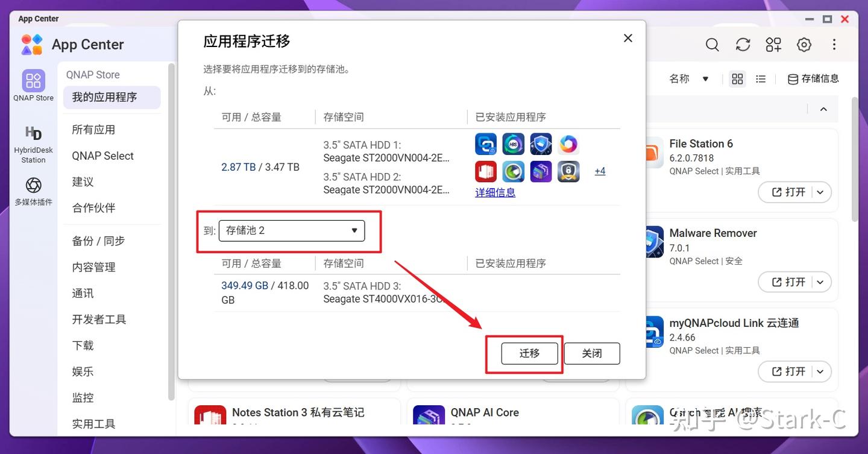Expand the arrow beside File Station 6 打开
The height and width of the screenshot is (454, 868).
point(820,192)
